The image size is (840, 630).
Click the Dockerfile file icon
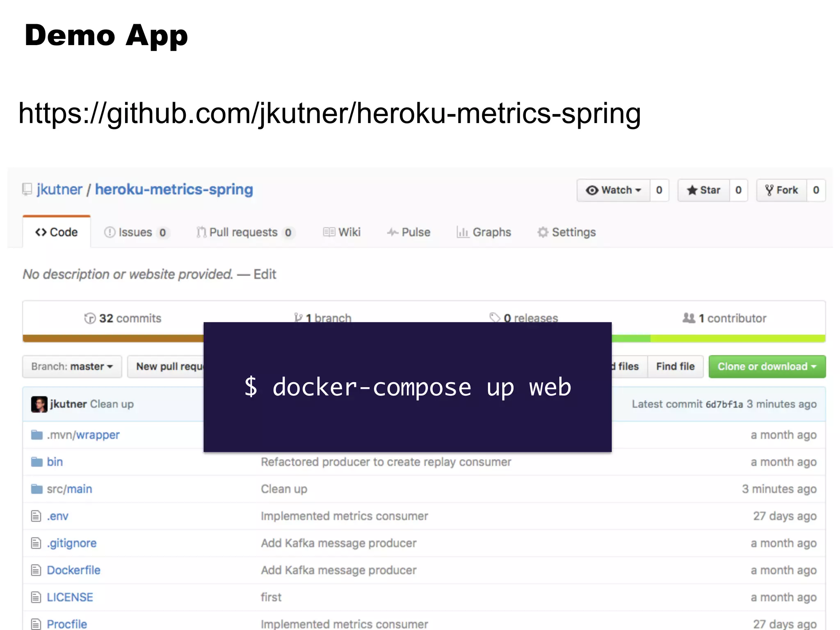click(x=36, y=570)
